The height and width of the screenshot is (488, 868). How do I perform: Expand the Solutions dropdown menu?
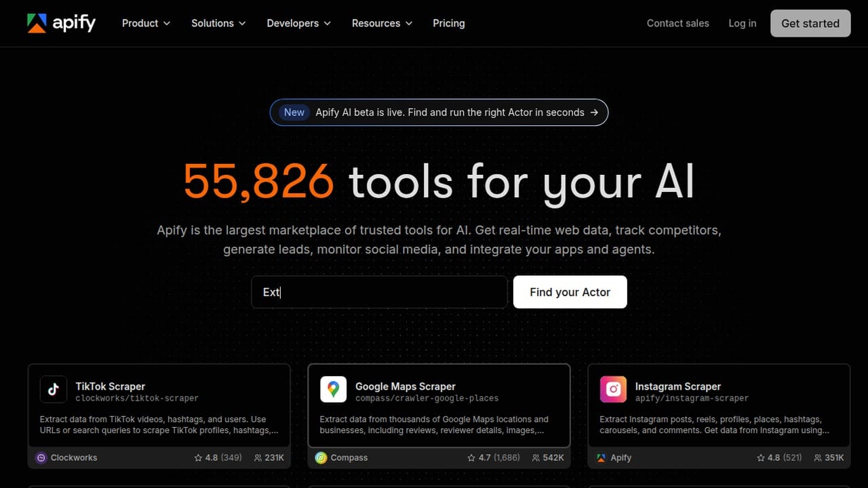click(x=218, y=23)
